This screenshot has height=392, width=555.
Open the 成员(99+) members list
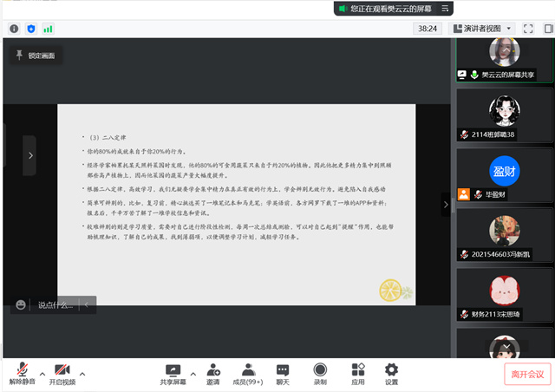tap(248, 375)
